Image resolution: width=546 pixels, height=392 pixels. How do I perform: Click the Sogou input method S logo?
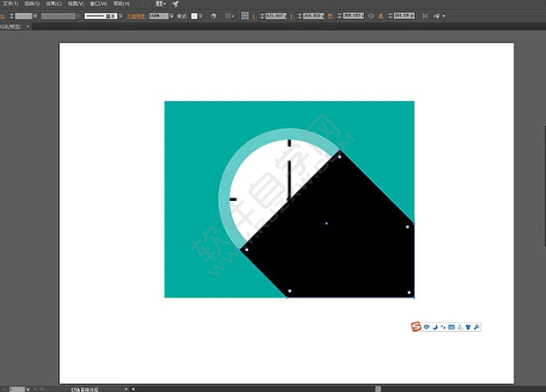click(x=417, y=327)
